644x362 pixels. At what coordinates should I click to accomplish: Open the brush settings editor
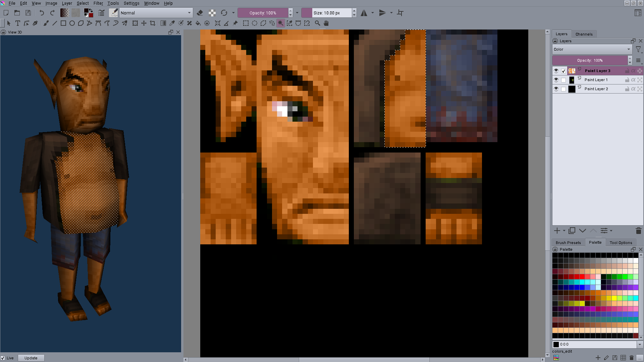(101, 13)
